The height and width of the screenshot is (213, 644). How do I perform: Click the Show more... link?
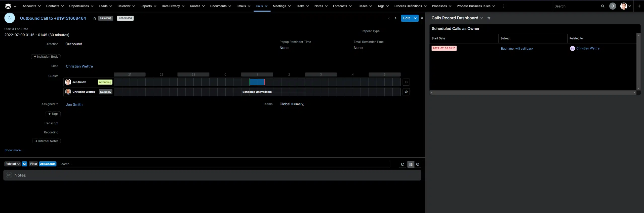14,150
